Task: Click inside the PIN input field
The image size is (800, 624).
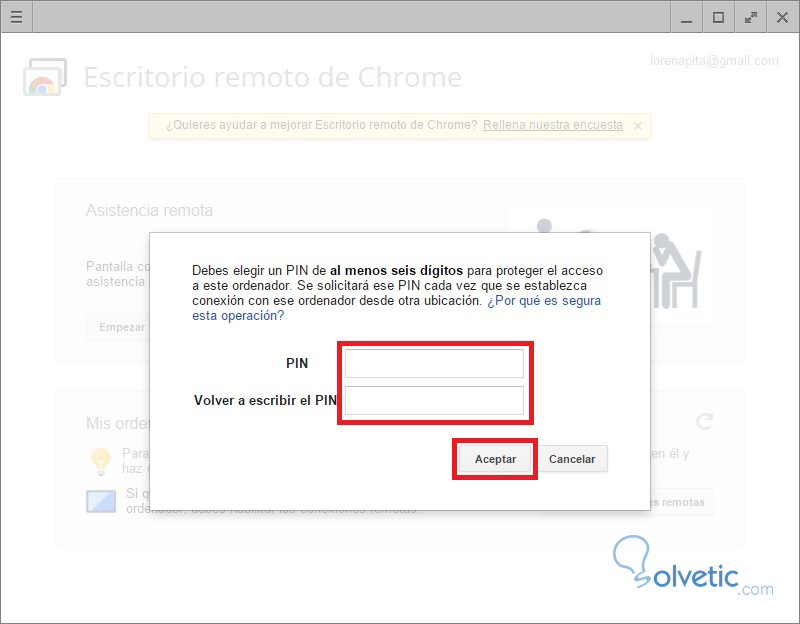Action: coord(434,363)
